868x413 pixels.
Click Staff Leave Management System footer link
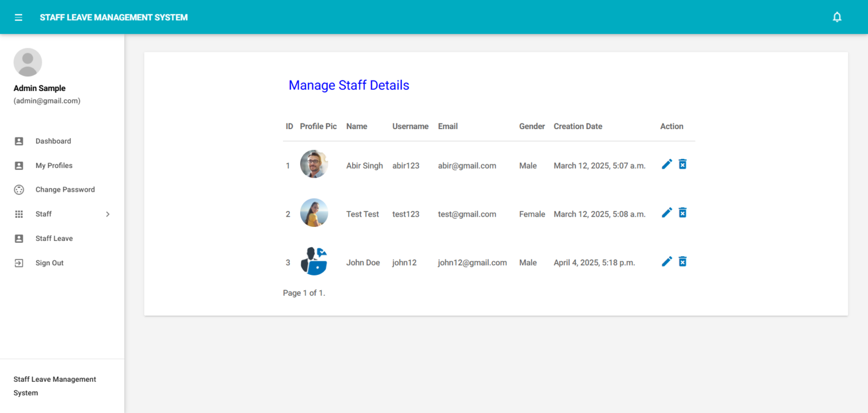54,386
